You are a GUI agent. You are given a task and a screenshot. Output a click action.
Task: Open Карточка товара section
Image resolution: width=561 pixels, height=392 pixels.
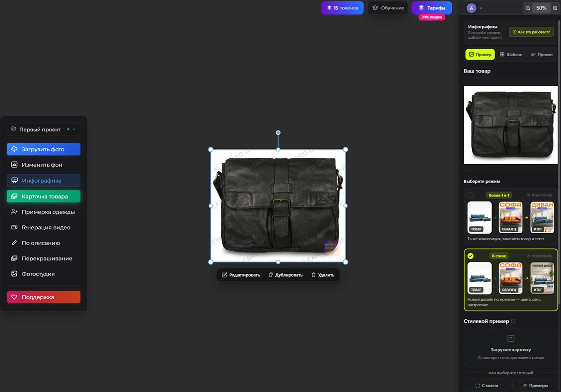[x=43, y=196]
